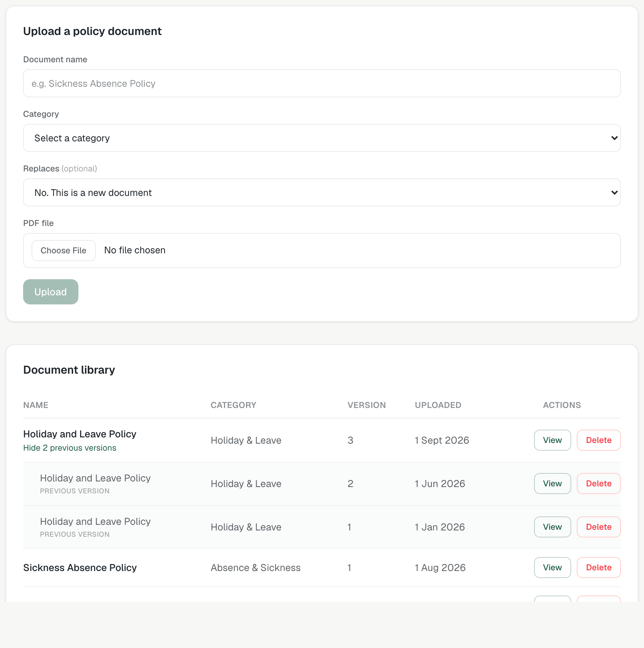This screenshot has height=648, width=644.
Task: Click the VERSION column header
Action: pos(366,405)
